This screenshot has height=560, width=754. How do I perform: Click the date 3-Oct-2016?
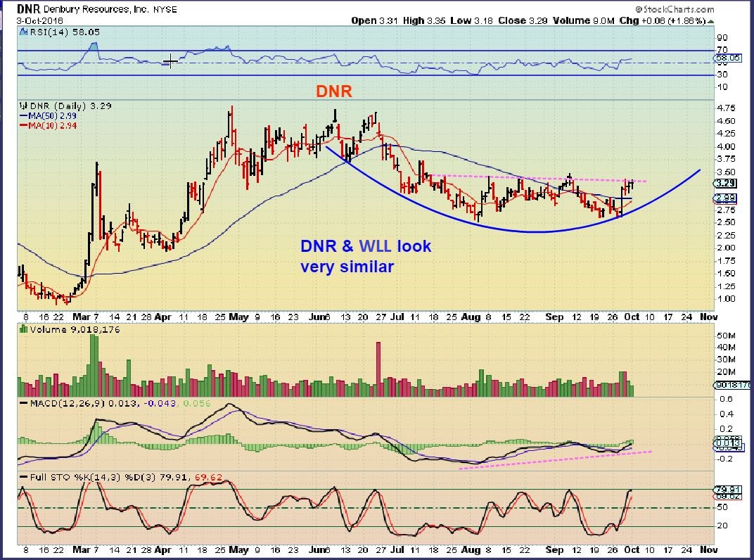click(x=39, y=20)
